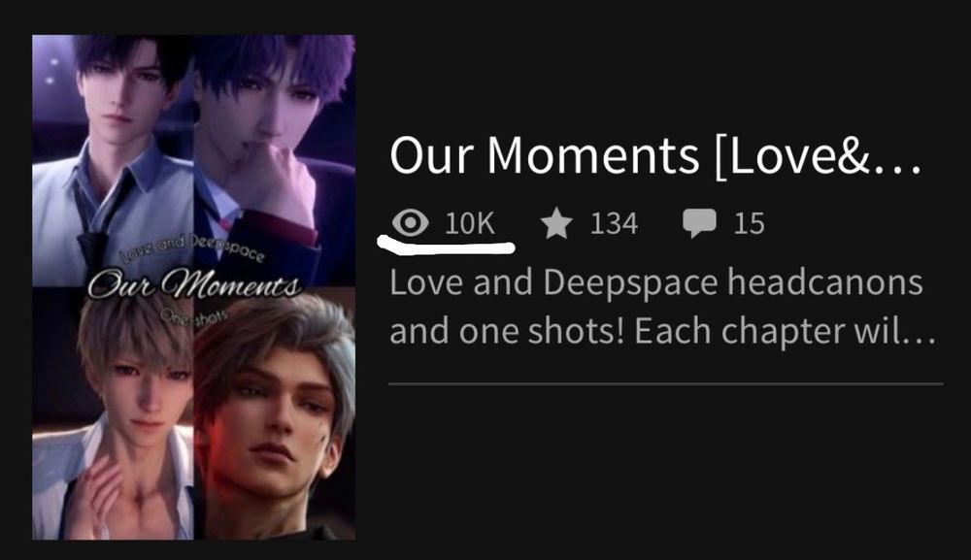Select the 134 votes number
Image resolution: width=971 pixels, height=560 pixels.
pos(614,223)
